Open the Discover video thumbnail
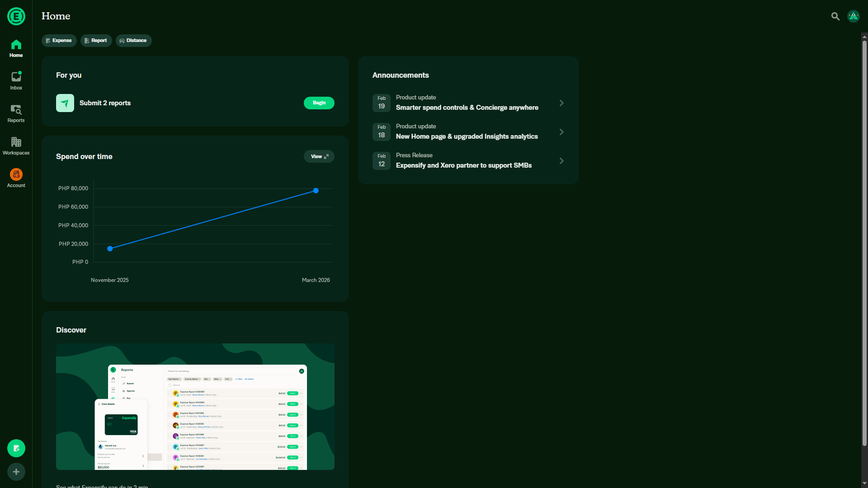The width and height of the screenshot is (868, 488). pos(195,407)
